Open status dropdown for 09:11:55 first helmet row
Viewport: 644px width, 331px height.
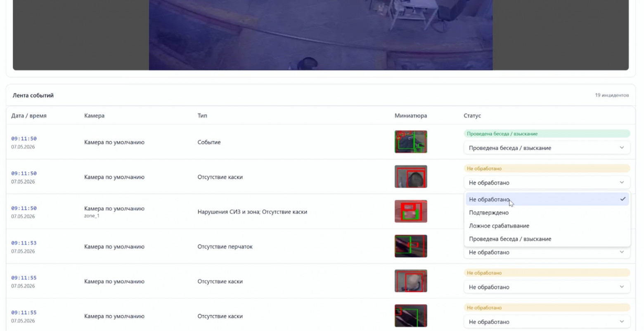tap(547, 287)
